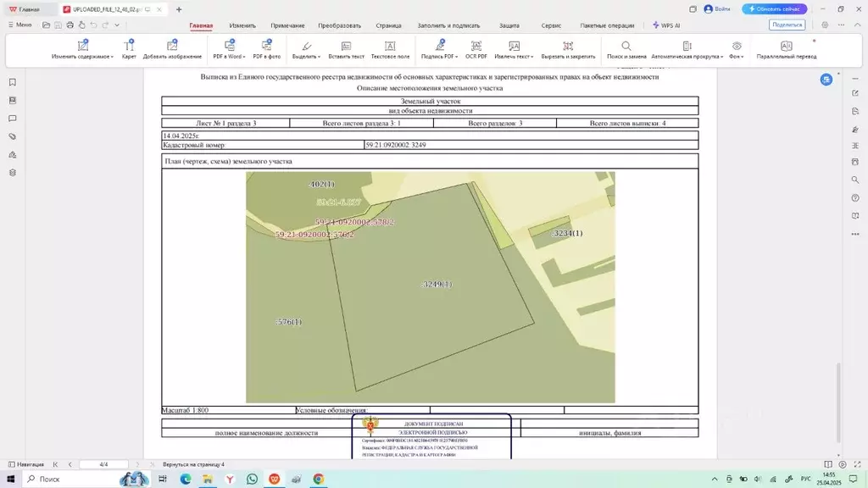Open the Text Field tool
Viewport: 868px width, 488px height.
(390, 50)
